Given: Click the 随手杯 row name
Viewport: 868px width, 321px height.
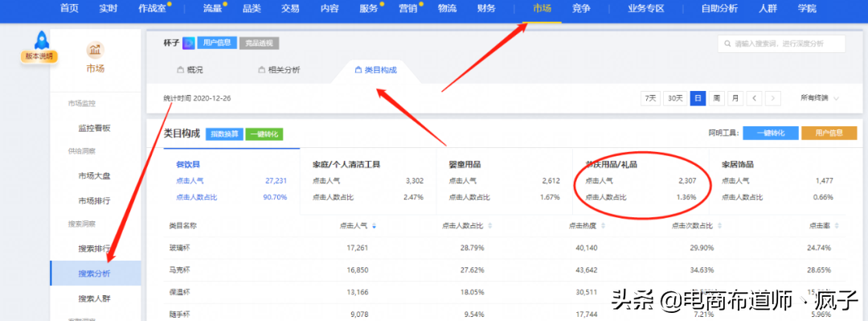Looking at the screenshot, I should tap(178, 314).
